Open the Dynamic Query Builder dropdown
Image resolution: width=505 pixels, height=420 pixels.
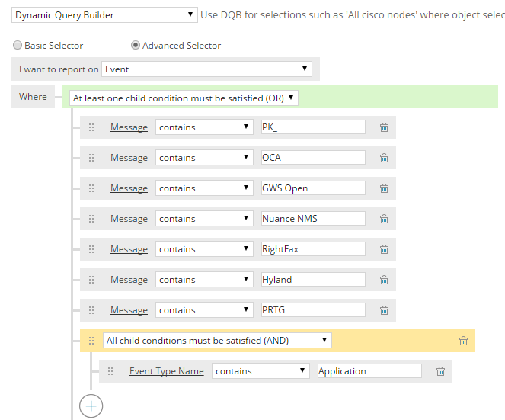(x=104, y=14)
